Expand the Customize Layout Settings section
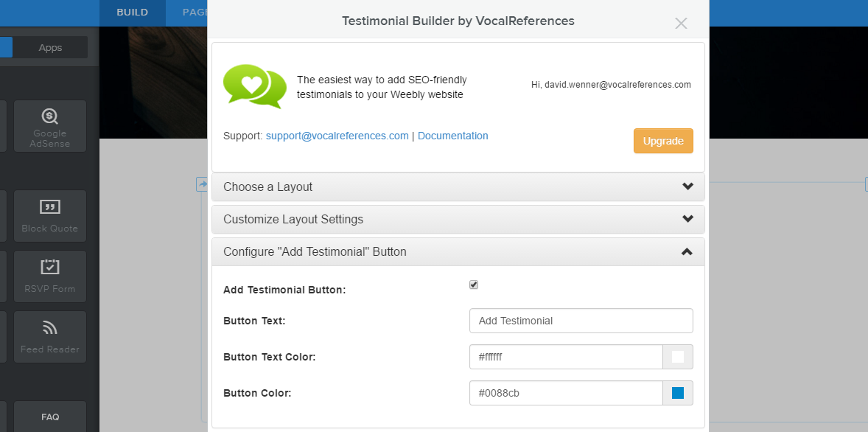Viewport: 868px width, 432px height. pos(458,220)
